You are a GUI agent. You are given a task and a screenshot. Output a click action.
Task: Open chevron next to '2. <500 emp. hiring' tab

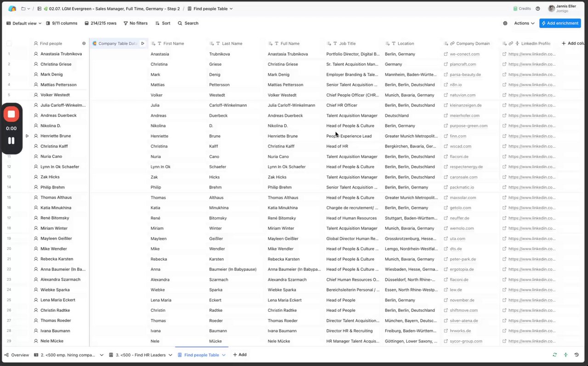101,355
